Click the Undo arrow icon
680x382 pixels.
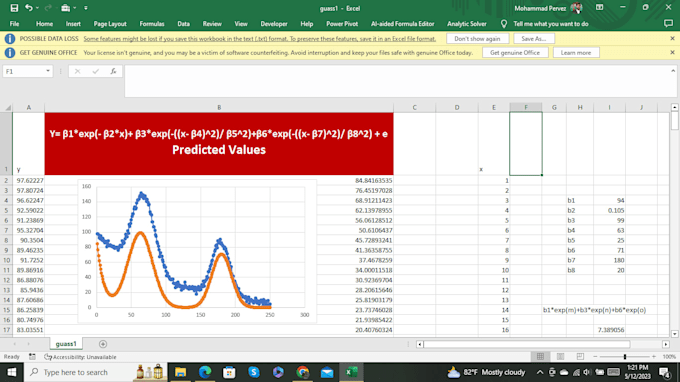(x=29, y=8)
